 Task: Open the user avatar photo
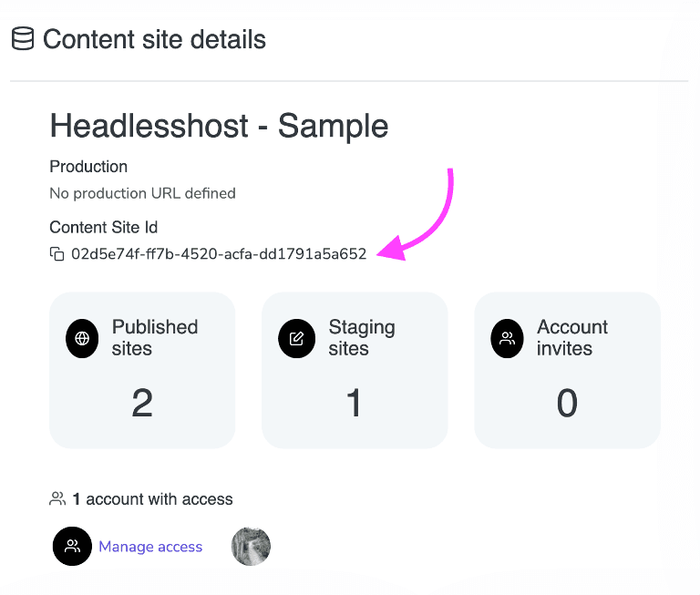click(x=251, y=547)
